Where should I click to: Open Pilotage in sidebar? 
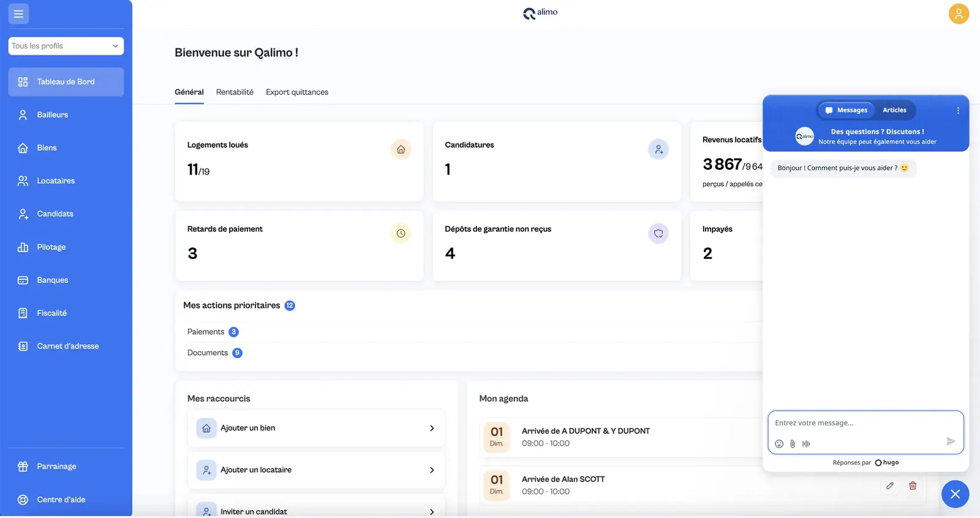(66, 247)
